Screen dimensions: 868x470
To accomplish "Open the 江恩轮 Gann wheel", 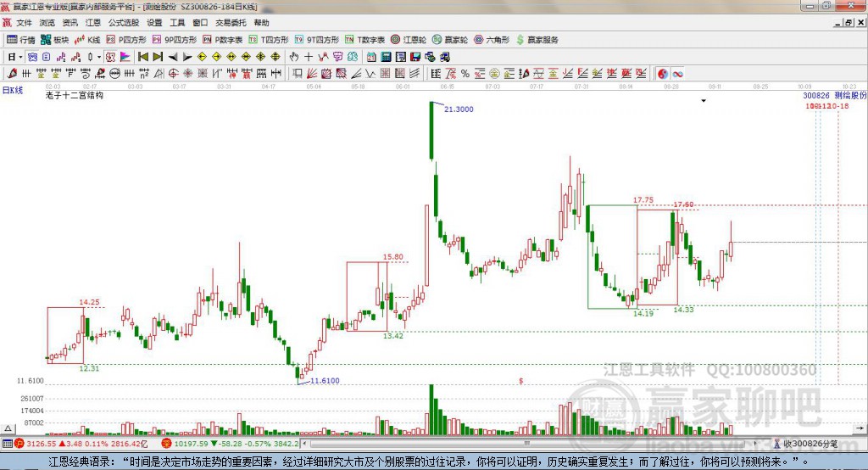I will click(x=409, y=40).
